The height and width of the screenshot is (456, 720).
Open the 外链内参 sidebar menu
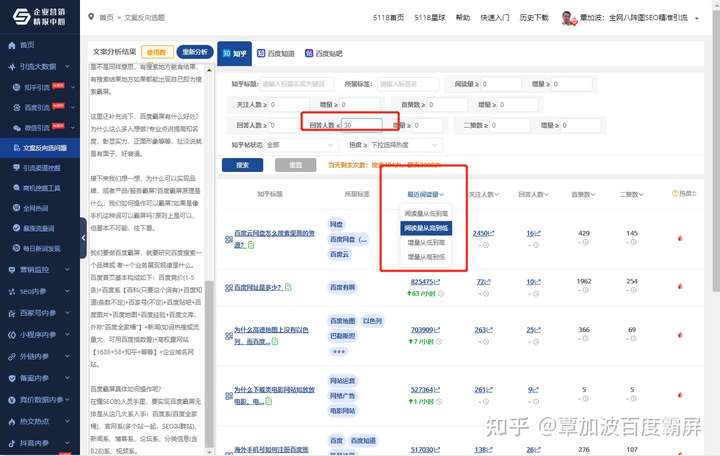(x=40, y=356)
